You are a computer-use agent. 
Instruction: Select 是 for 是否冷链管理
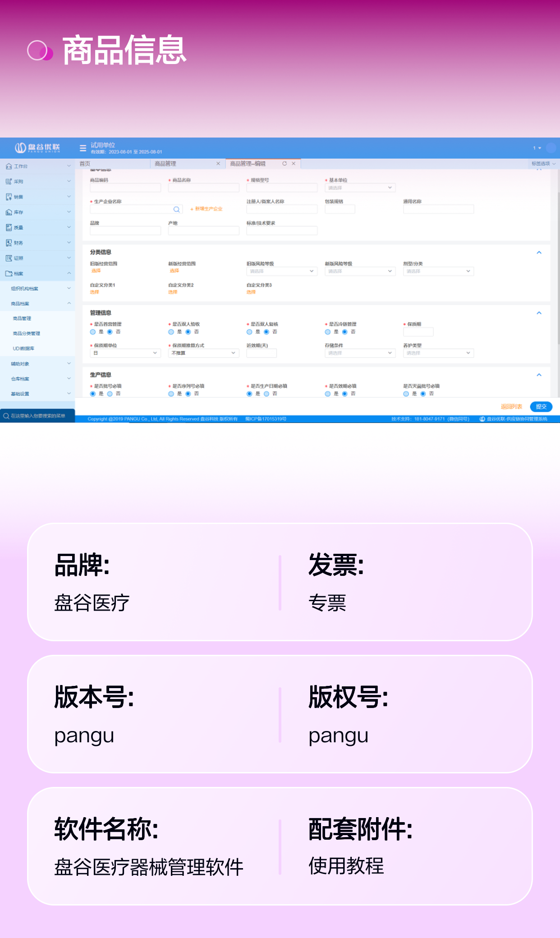coord(328,332)
